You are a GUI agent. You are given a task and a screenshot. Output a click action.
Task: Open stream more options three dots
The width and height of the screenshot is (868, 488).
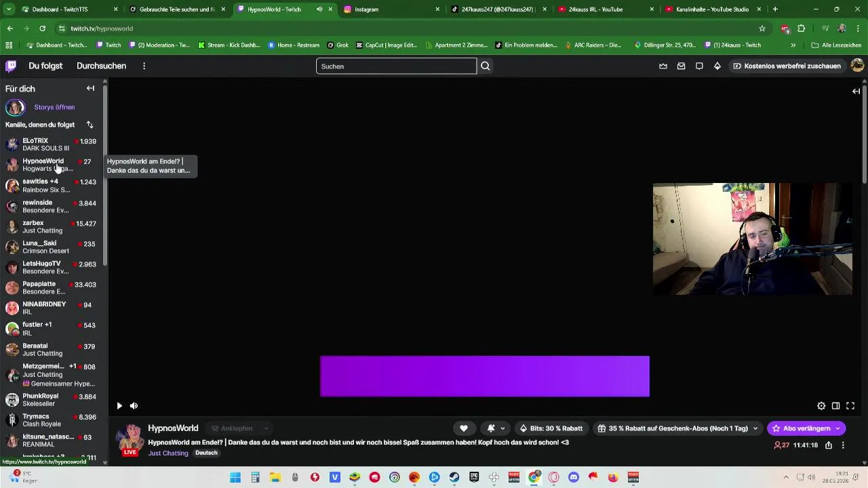(843, 445)
